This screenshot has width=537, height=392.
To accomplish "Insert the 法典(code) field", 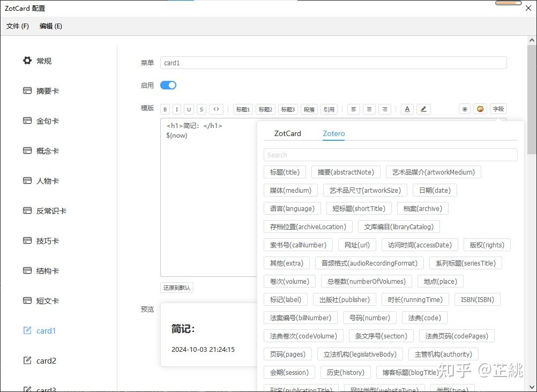I will [x=424, y=318].
